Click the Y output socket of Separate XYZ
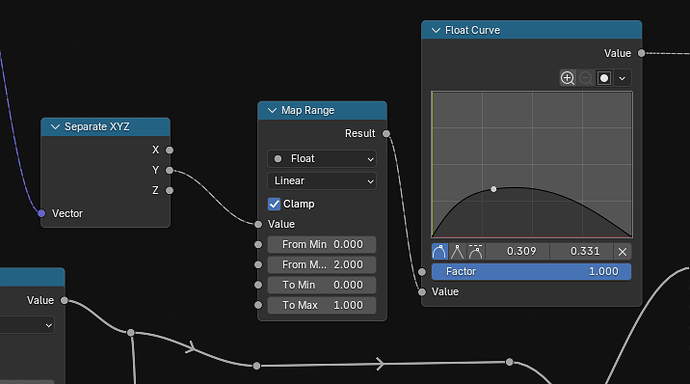The height and width of the screenshot is (384, 690). coord(169,170)
